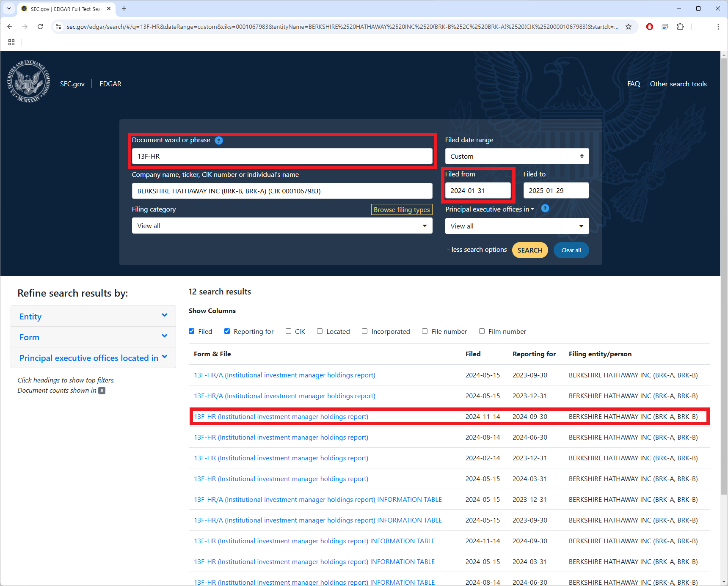Click the Clear all button
728x586 pixels.
click(571, 250)
